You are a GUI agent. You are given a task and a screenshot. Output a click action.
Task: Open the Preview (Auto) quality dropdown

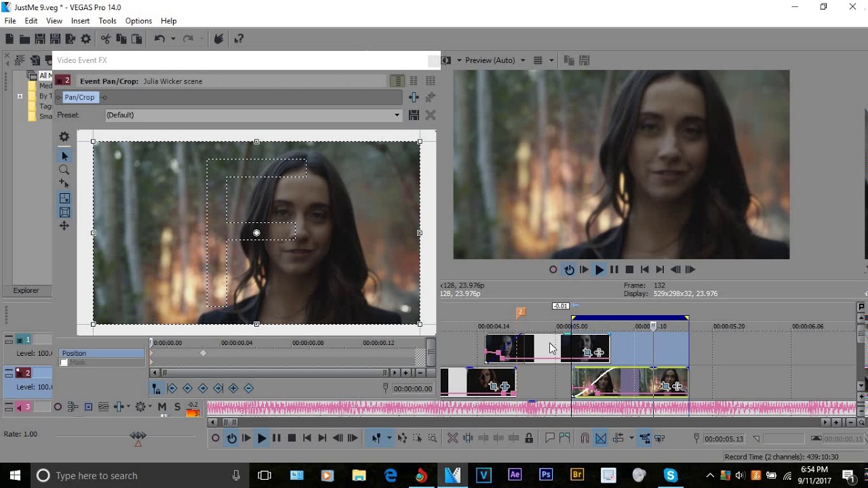[522, 60]
